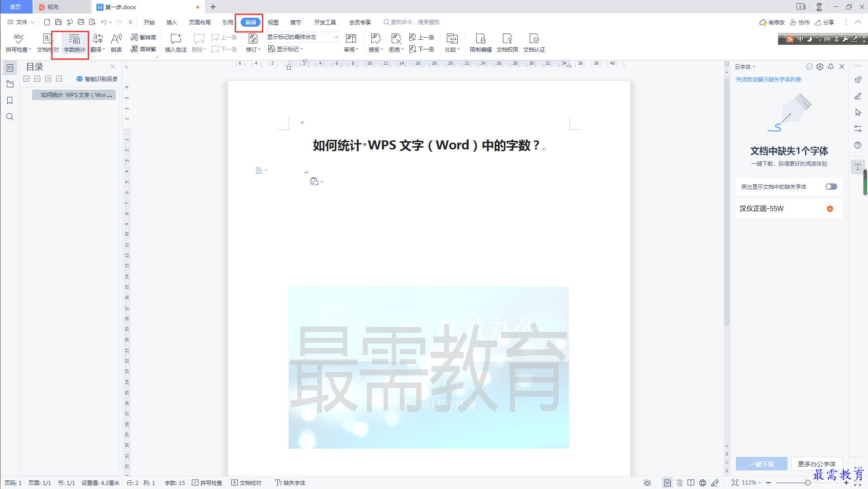Image resolution: width=868 pixels, height=489 pixels.
Task: Switch to reading view in status bar
Action: (691, 483)
